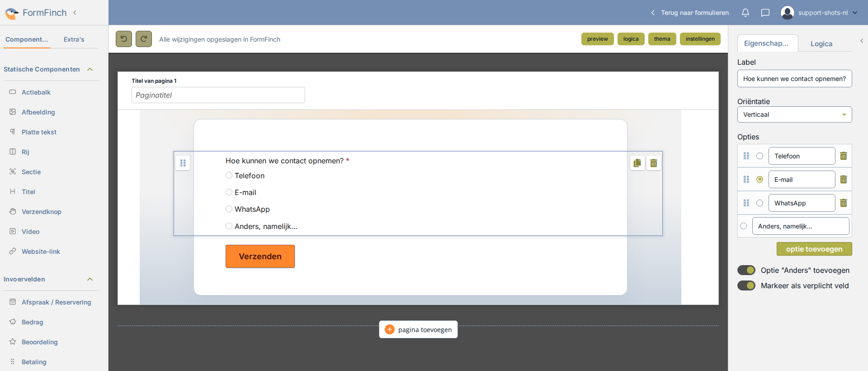Click the user avatar icon

coord(788,13)
